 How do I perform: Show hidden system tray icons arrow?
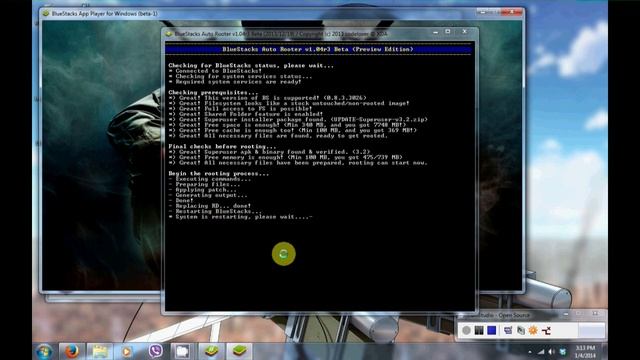click(x=530, y=352)
